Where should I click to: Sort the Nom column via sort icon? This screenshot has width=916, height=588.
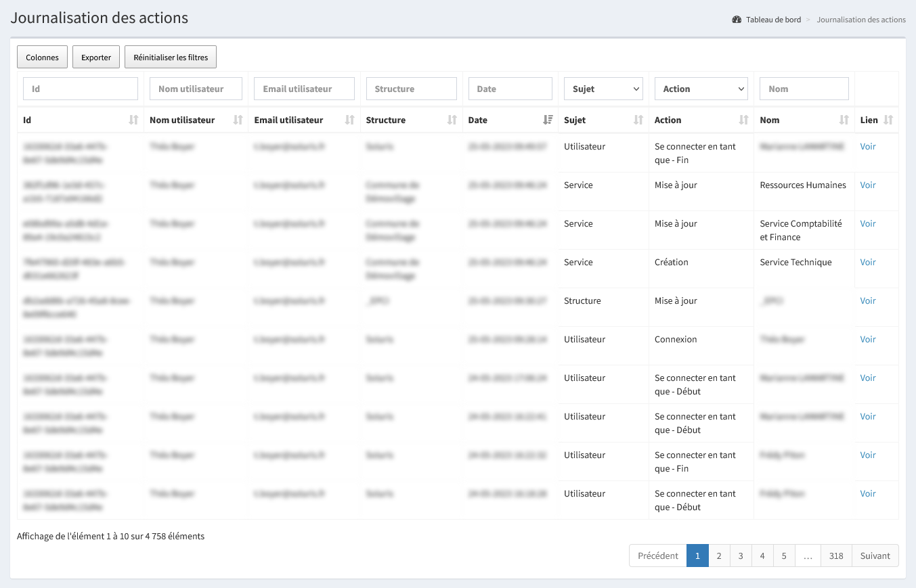844,120
